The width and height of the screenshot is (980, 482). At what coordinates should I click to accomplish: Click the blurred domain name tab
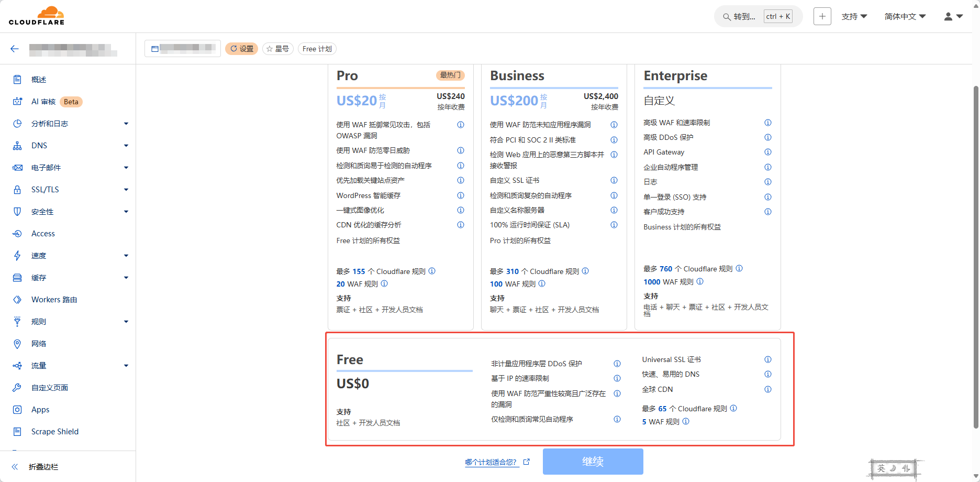pyautogui.click(x=183, y=48)
